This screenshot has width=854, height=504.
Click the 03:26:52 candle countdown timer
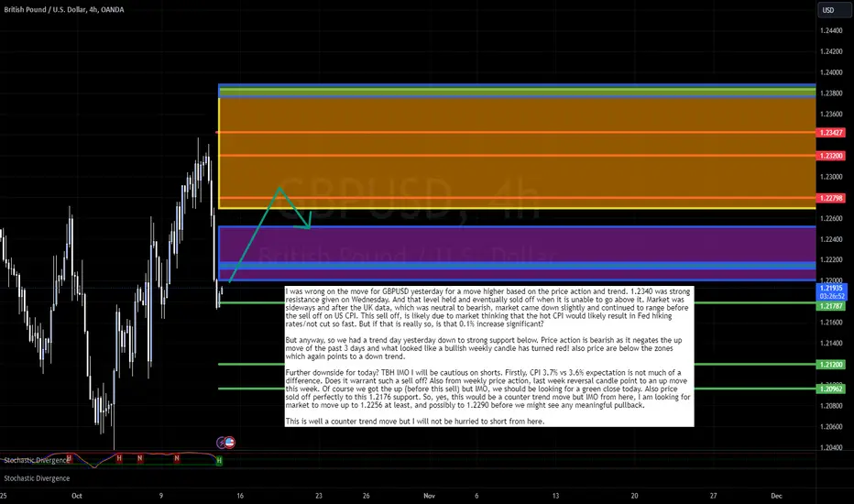[832, 296]
